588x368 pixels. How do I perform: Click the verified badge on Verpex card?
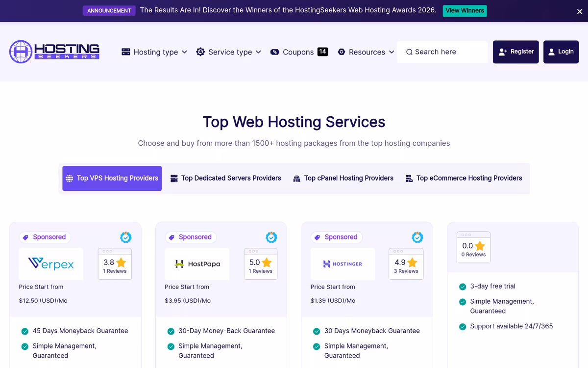pos(126,237)
